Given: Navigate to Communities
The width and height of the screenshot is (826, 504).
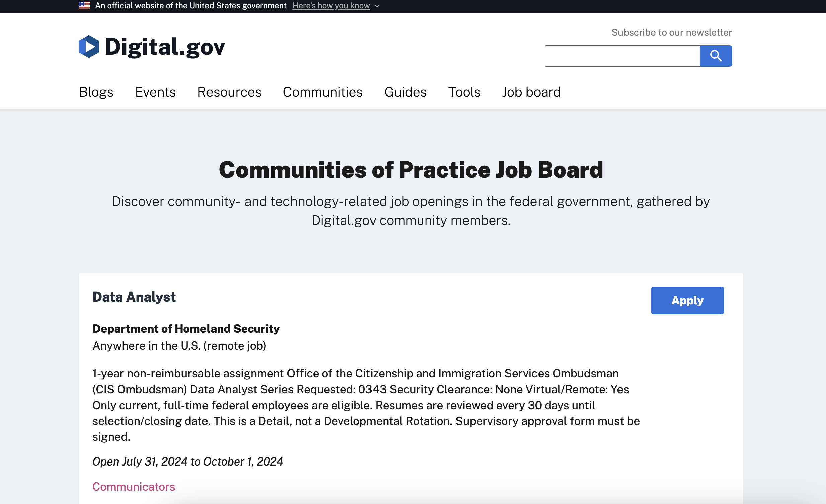Looking at the screenshot, I should (x=323, y=92).
